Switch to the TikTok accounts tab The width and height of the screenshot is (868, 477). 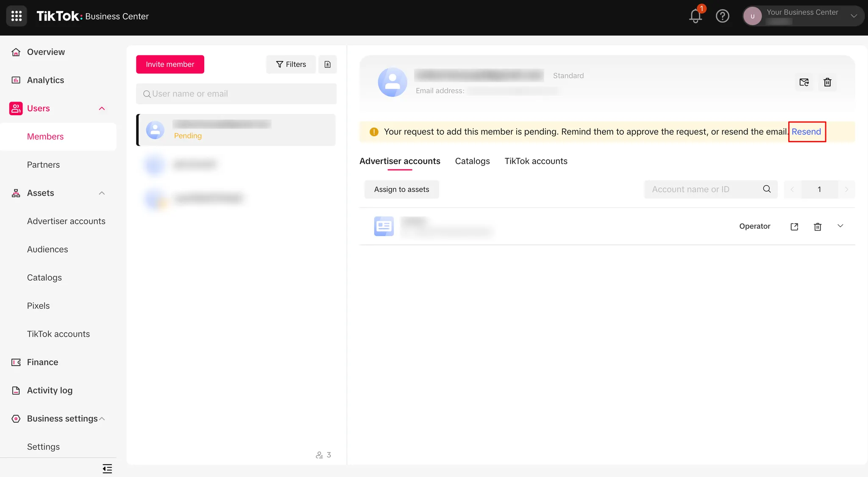point(536,161)
